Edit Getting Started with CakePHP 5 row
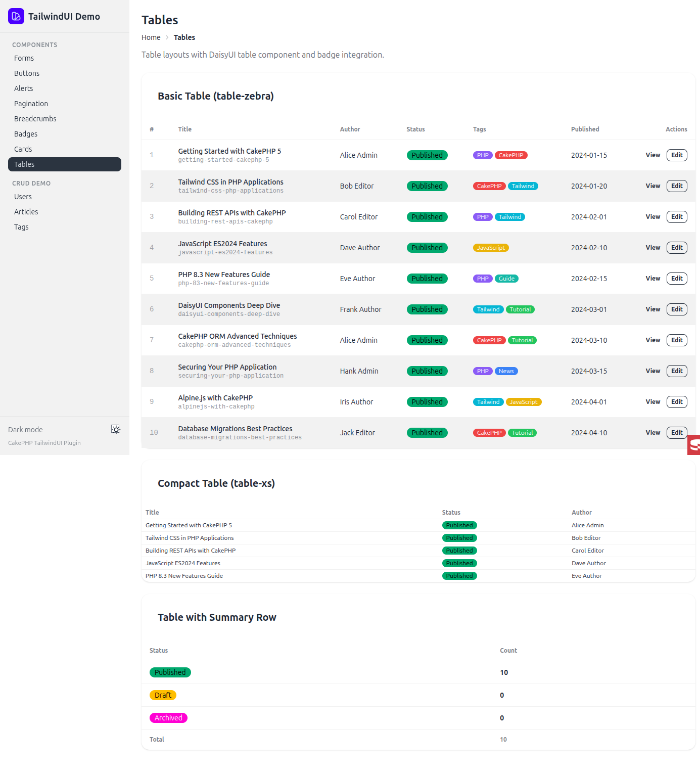This screenshot has width=700, height=774. coord(677,155)
